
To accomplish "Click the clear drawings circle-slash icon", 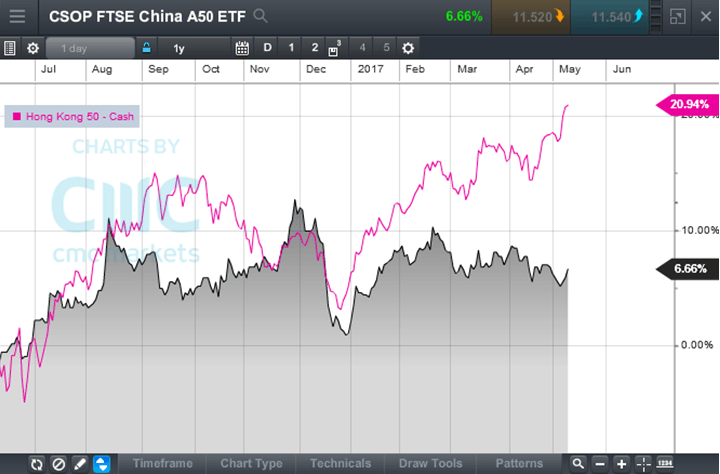I will [x=59, y=464].
